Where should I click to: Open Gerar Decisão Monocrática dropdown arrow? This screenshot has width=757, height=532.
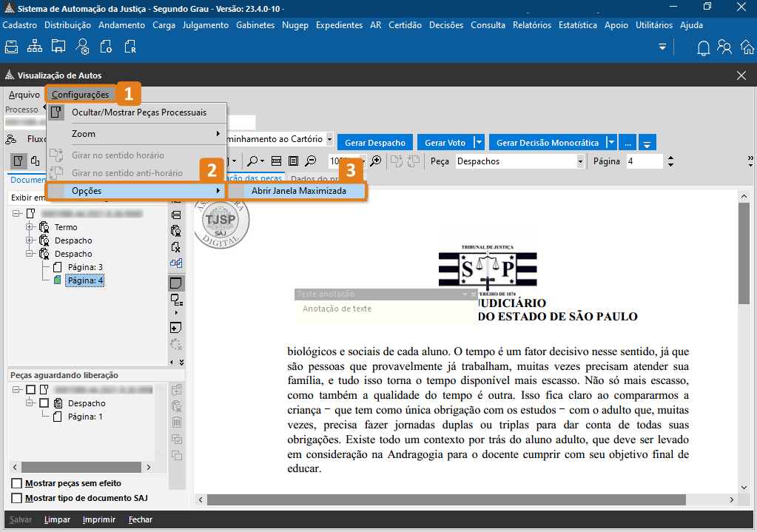pyautogui.click(x=611, y=142)
